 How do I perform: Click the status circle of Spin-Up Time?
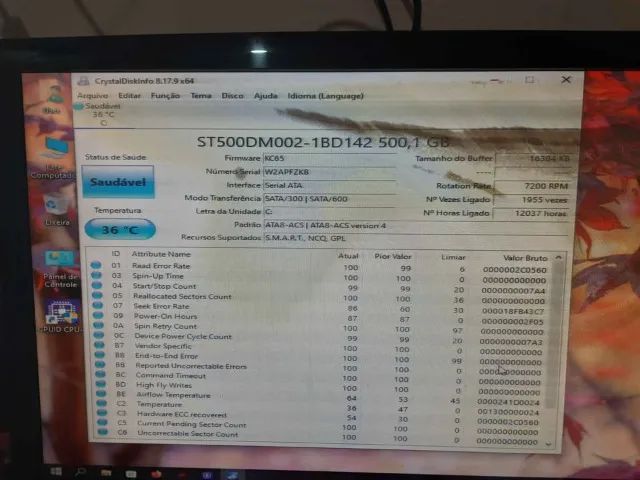96,275
